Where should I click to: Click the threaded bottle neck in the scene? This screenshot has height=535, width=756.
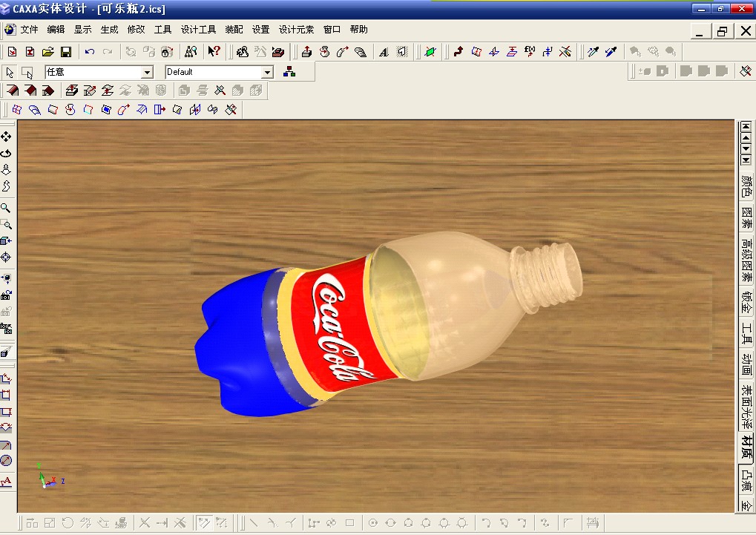point(548,277)
